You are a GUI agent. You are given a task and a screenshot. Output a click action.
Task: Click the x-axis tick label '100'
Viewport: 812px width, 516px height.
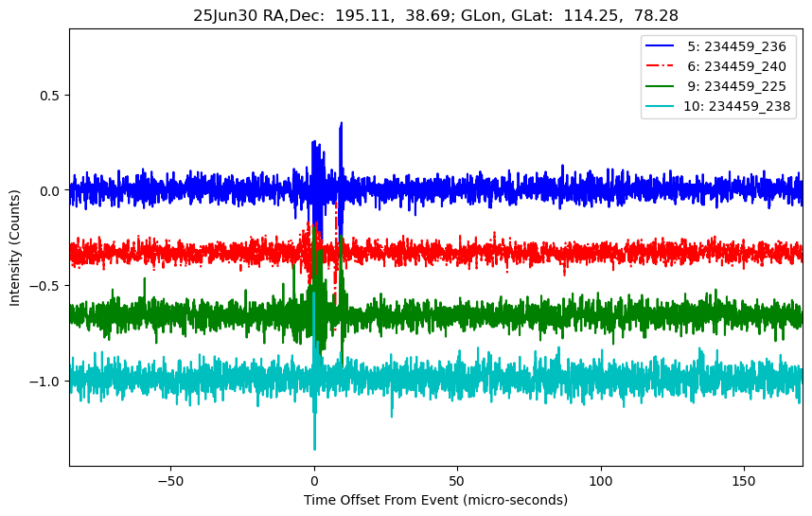(x=601, y=481)
